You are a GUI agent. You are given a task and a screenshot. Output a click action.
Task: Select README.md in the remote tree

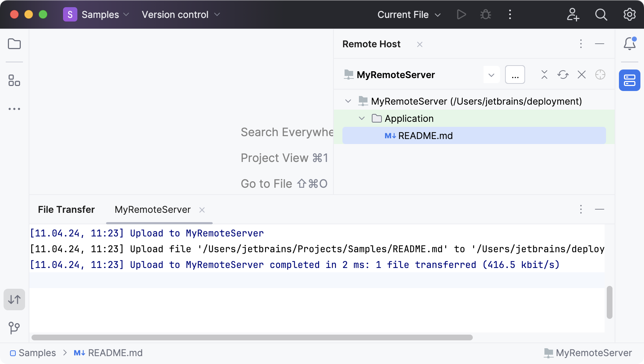point(425,136)
